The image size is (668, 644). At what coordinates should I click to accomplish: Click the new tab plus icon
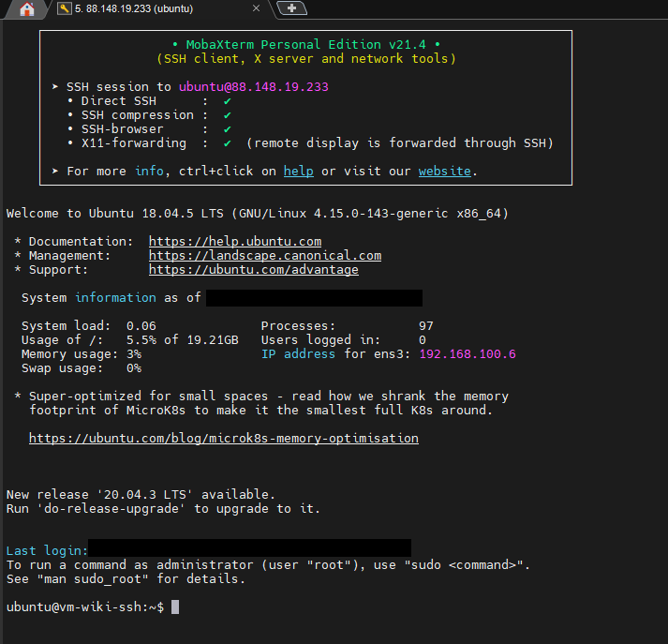(292, 8)
